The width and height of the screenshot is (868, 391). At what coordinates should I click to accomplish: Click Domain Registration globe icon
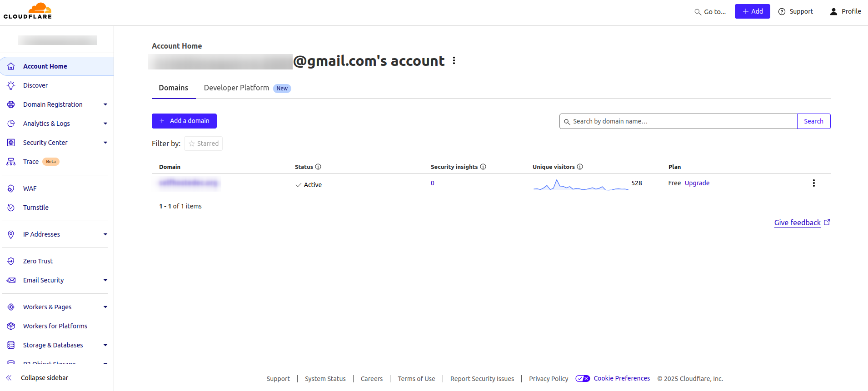point(11,104)
